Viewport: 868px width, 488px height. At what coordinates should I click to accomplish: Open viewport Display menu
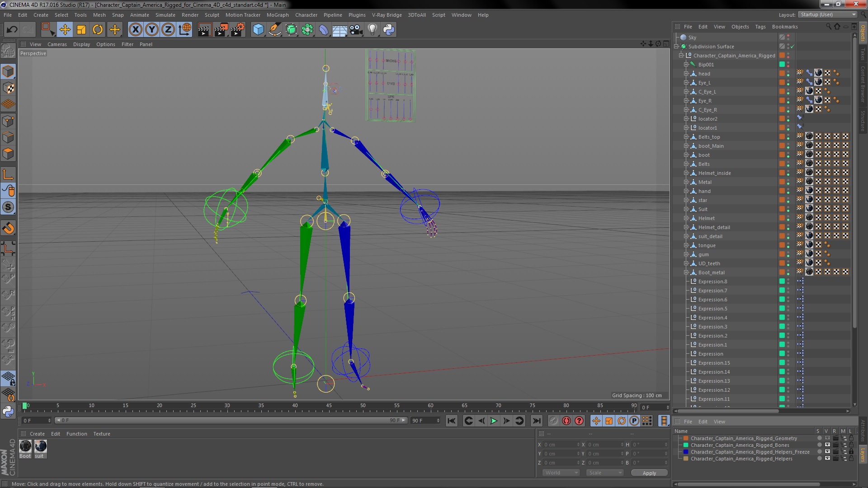coord(81,44)
